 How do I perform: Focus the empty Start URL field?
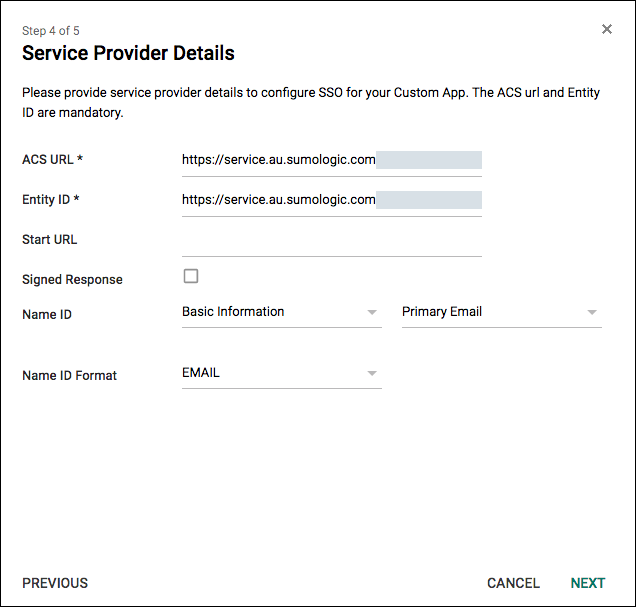coord(330,240)
